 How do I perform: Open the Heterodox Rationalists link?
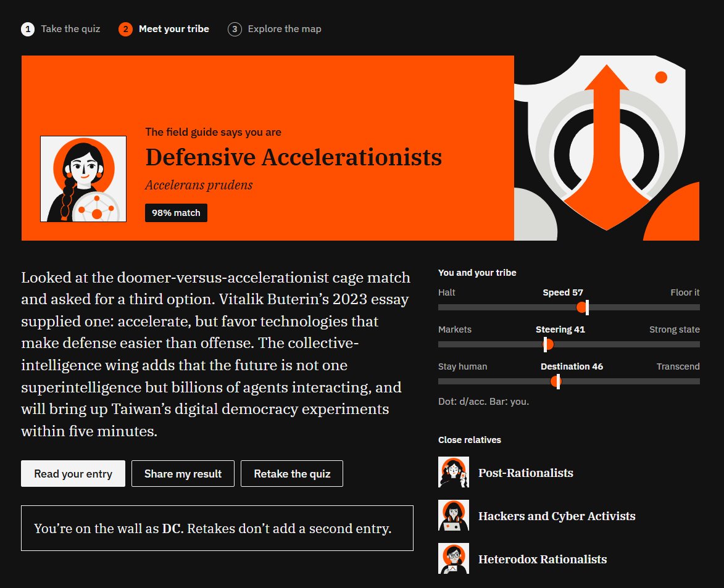(543, 560)
